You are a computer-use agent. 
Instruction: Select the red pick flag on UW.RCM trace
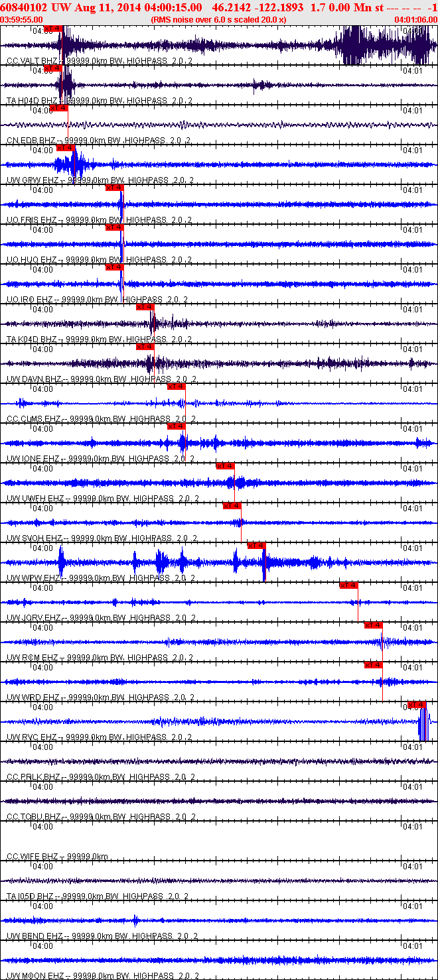tap(373, 625)
